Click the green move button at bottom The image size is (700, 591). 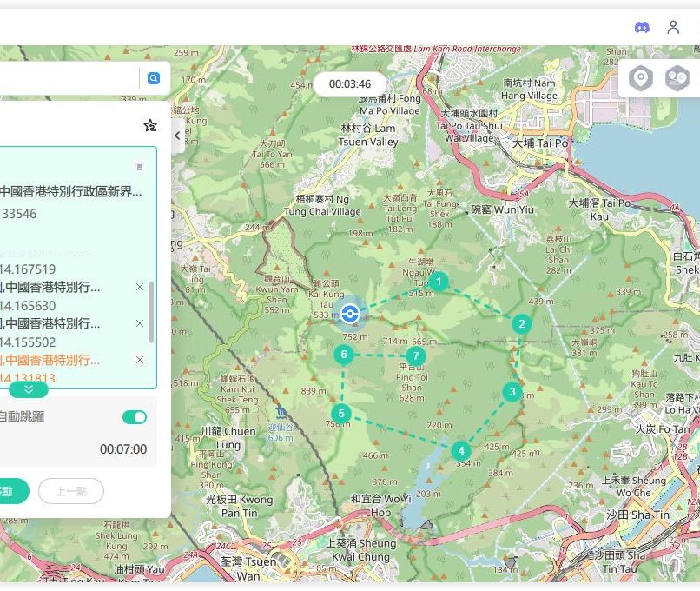pyautogui.click(x=10, y=491)
